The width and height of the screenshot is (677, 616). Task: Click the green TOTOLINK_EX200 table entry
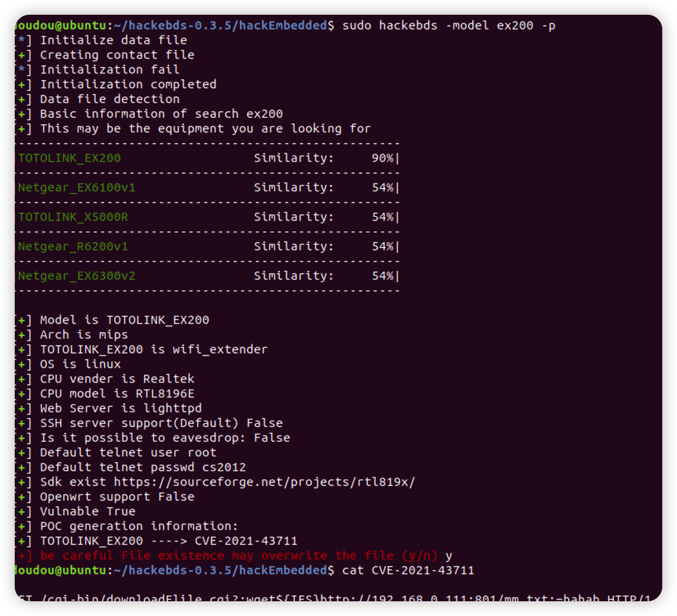(70, 158)
